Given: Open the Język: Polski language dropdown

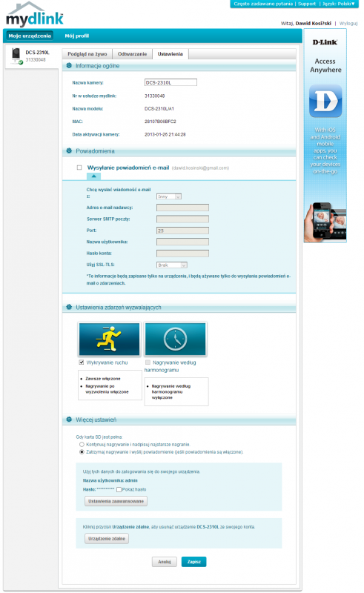Looking at the screenshot, I should tap(339, 4).
